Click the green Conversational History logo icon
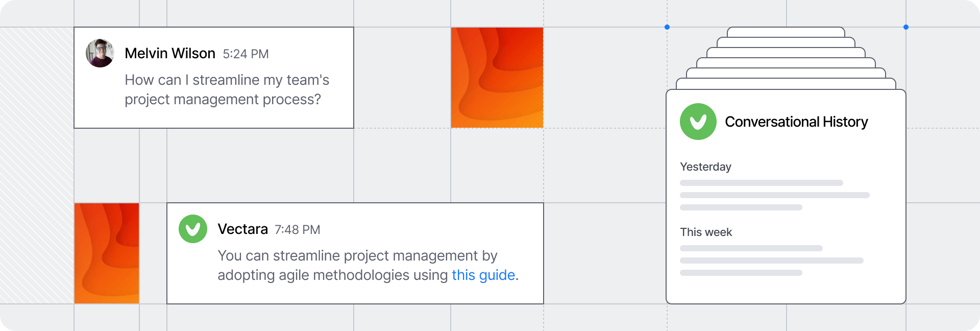This screenshot has height=331, width=980. [x=698, y=122]
